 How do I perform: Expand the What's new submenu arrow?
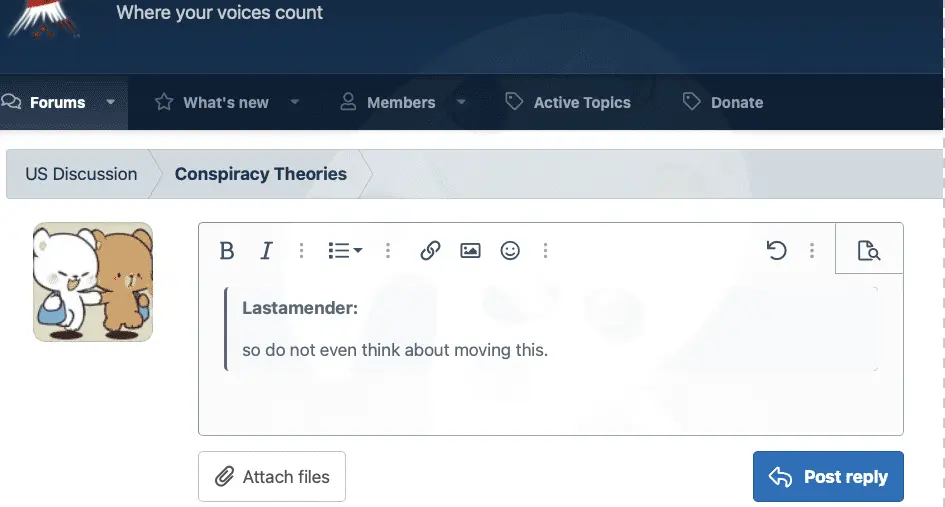(295, 102)
